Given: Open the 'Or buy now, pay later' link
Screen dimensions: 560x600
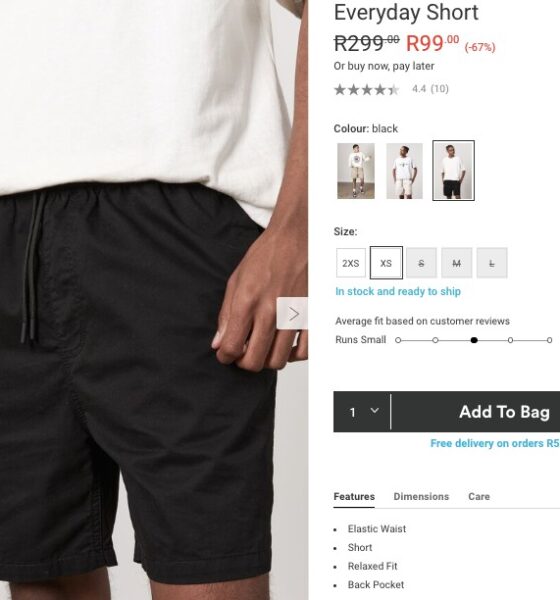Looking at the screenshot, I should click(384, 66).
